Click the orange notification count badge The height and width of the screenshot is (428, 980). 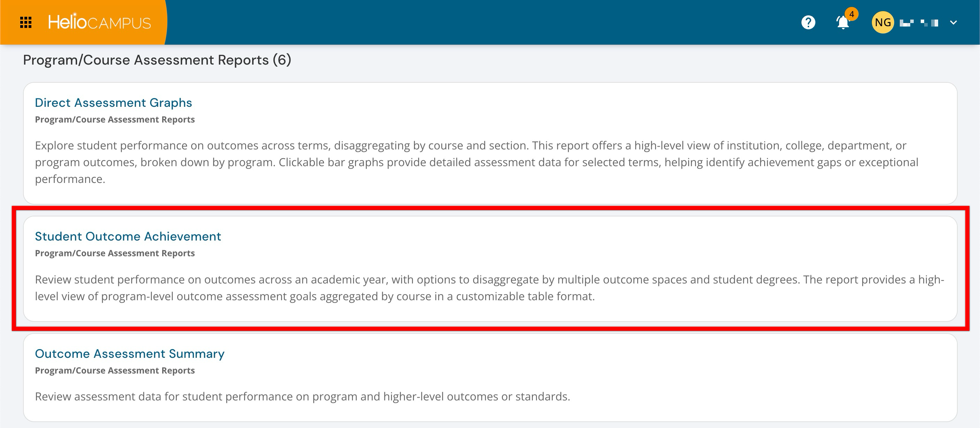(x=852, y=14)
